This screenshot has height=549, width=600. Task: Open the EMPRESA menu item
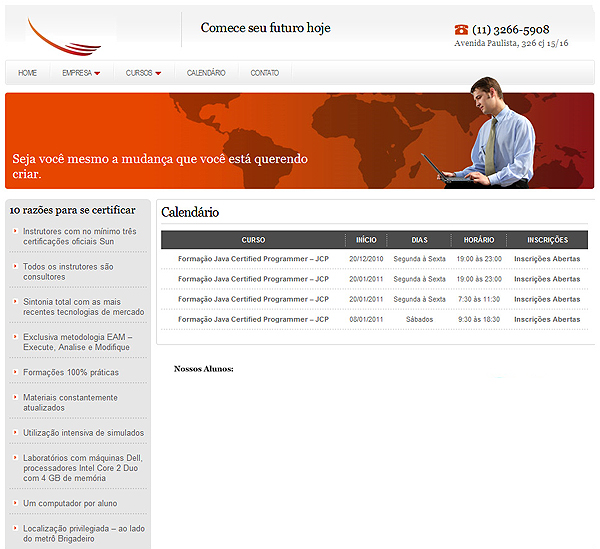coord(77,73)
